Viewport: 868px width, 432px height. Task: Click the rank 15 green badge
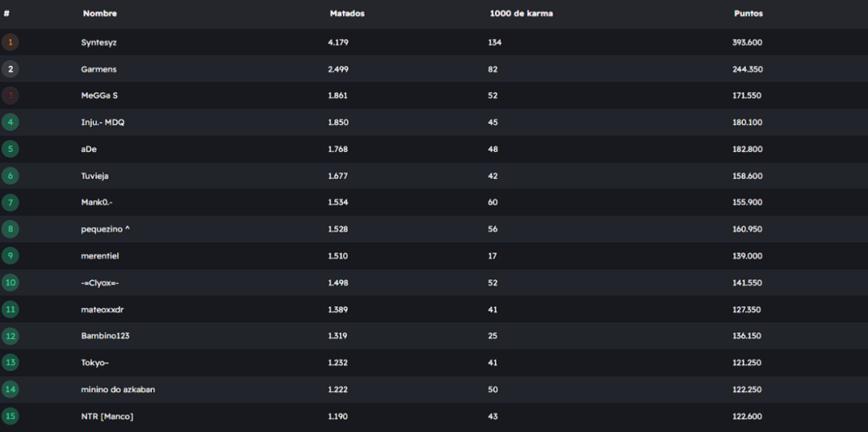(x=10, y=416)
